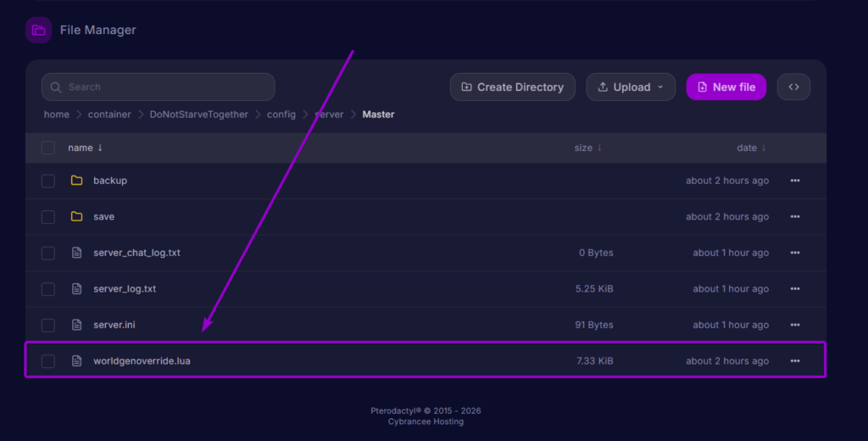Open server.ini file name
868x441 pixels.
pos(114,325)
